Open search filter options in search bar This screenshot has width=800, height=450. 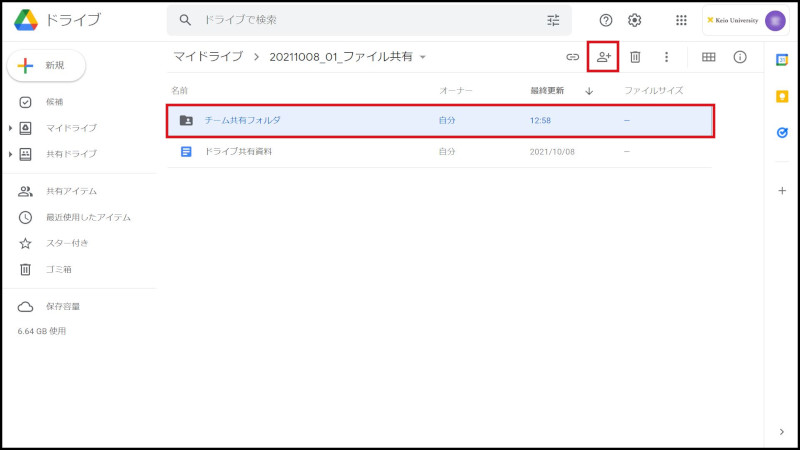[554, 20]
